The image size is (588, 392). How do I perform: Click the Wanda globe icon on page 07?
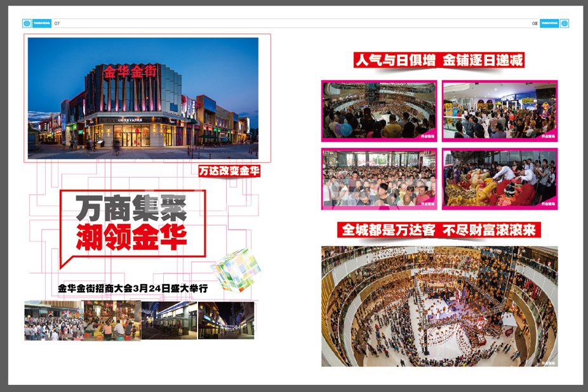pos(27,23)
